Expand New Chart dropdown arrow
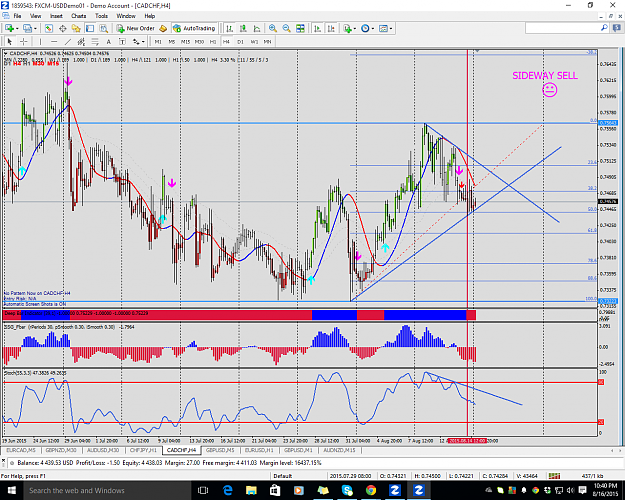Viewport: 625px width, 500px height. click(17, 29)
